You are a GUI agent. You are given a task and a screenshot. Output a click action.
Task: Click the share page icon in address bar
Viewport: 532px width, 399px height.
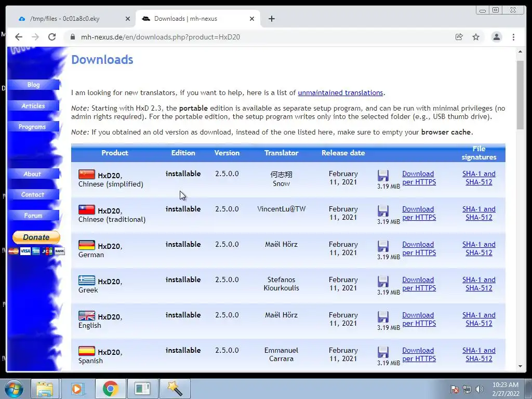tap(459, 37)
